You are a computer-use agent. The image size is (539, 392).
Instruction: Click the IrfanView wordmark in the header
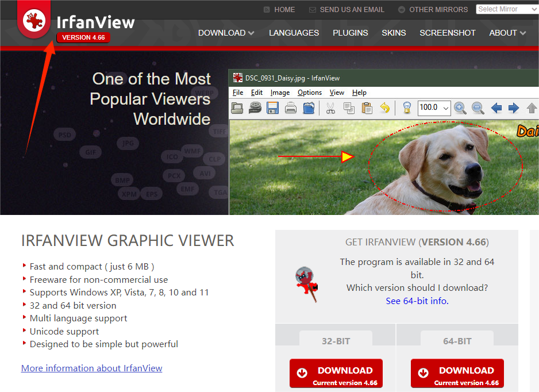[95, 22]
